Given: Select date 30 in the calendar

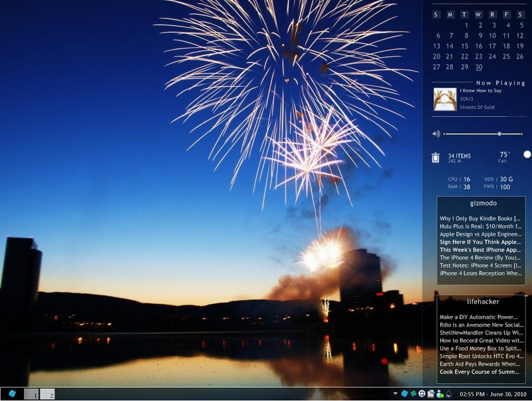Looking at the screenshot, I should (x=478, y=67).
